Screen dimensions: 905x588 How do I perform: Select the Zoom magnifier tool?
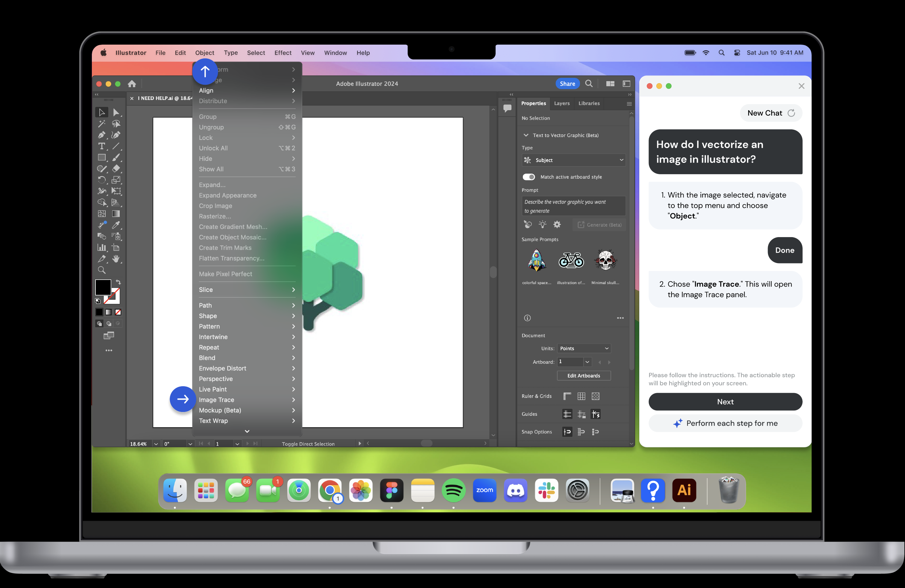[101, 270]
